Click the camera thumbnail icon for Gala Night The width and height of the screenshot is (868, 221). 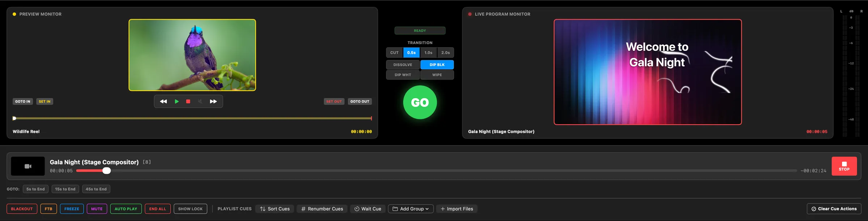28,166
